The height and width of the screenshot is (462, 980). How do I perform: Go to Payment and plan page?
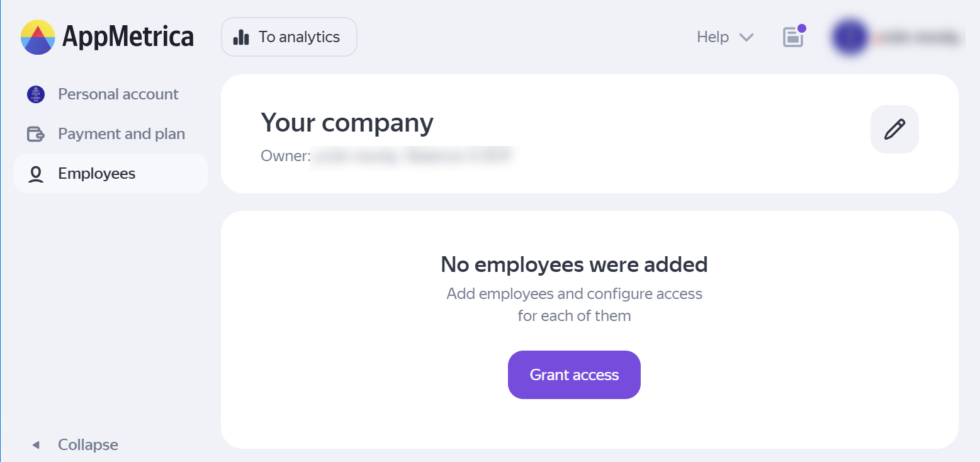coord(121,134)
